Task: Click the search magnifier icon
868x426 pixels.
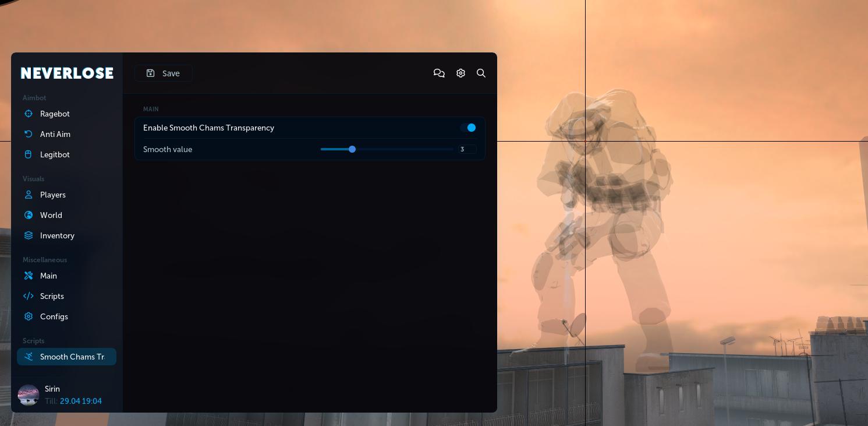Action: coord(481,73)
